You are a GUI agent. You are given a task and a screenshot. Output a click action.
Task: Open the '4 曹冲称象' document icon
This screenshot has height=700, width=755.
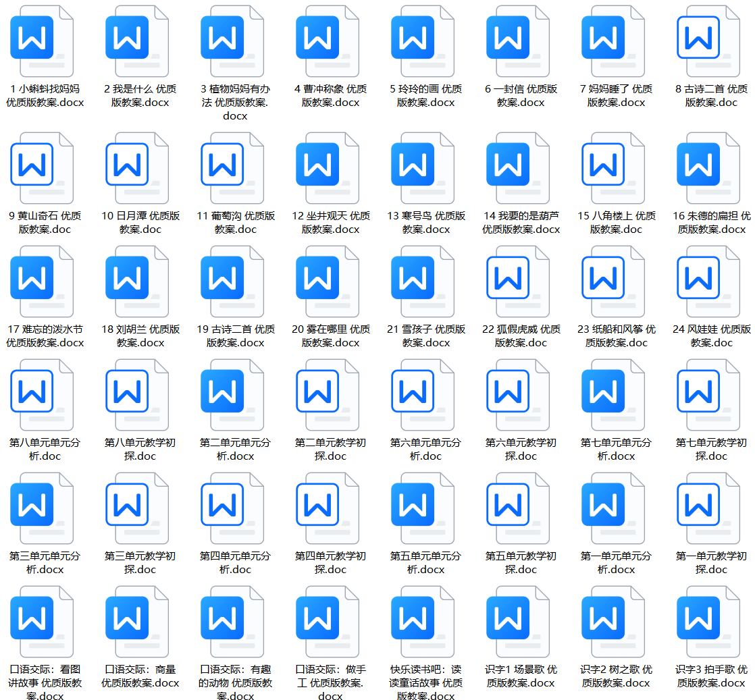click(328, 41)
